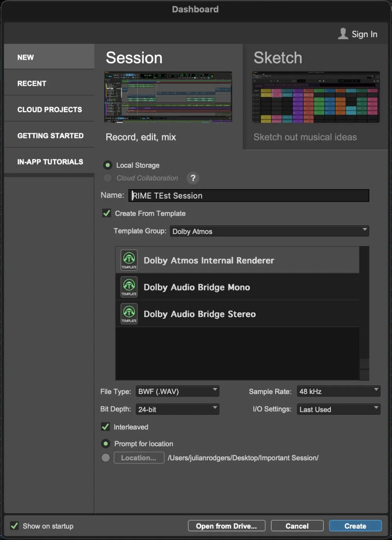Open the Bit Depth 24-bit dropdown

tap(177, 409)
